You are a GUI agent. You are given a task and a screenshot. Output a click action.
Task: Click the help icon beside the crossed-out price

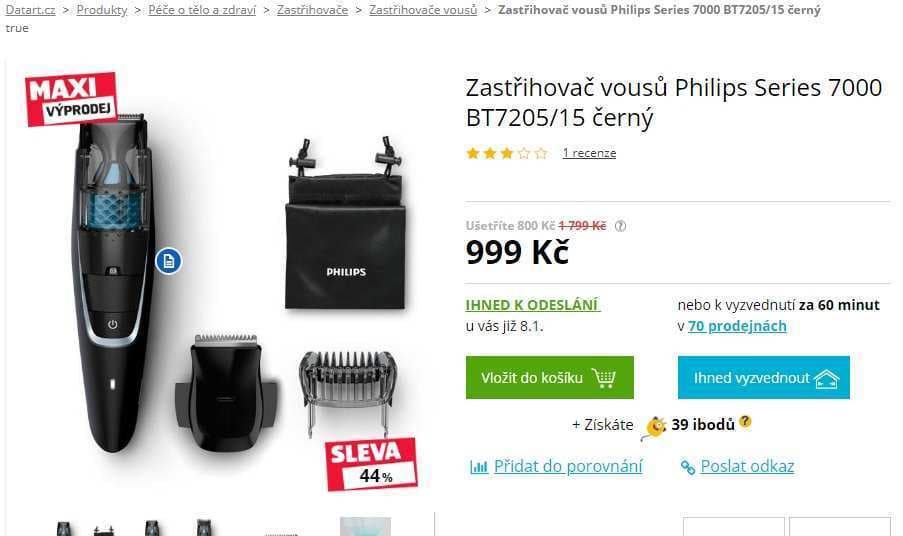(620, 226)
